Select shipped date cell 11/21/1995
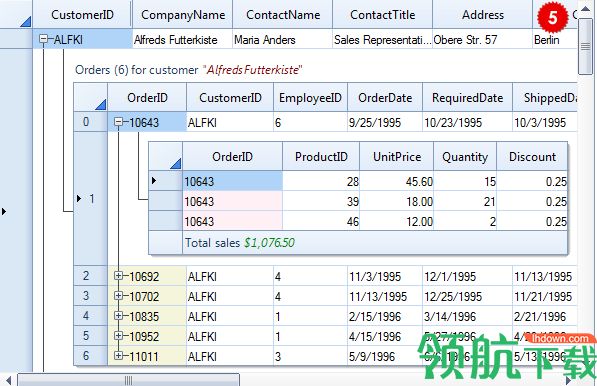 click(x=545, y=296)
